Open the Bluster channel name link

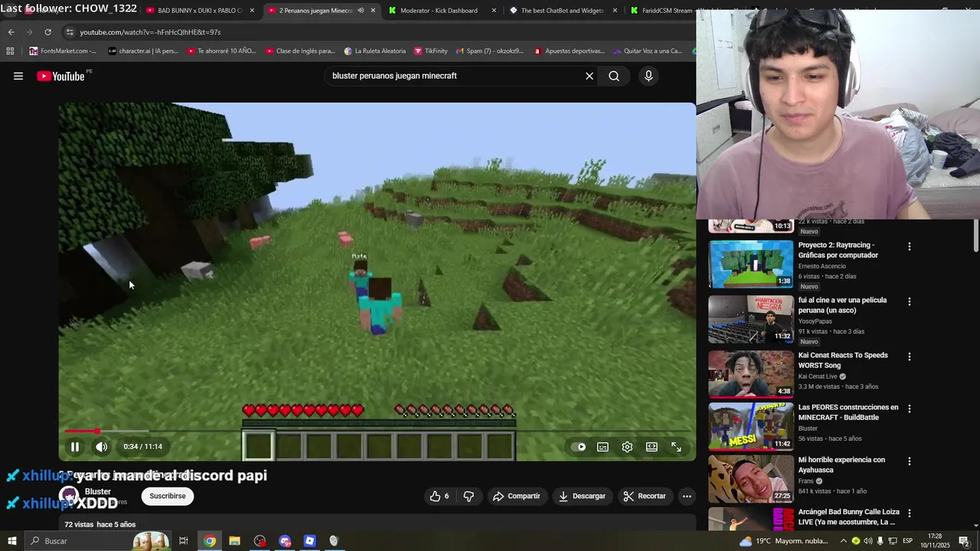pyautogui.click(x=98, y=491)
